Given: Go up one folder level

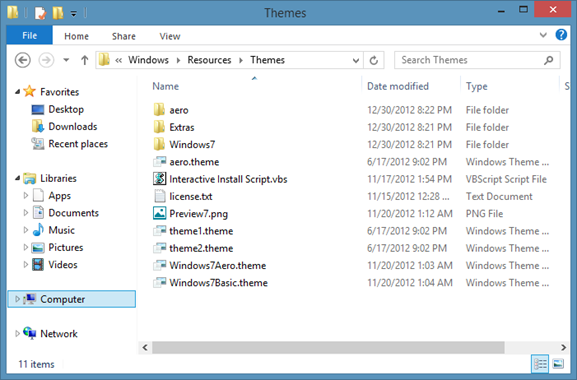Looking at the screenshot, I should coord(85,60).
